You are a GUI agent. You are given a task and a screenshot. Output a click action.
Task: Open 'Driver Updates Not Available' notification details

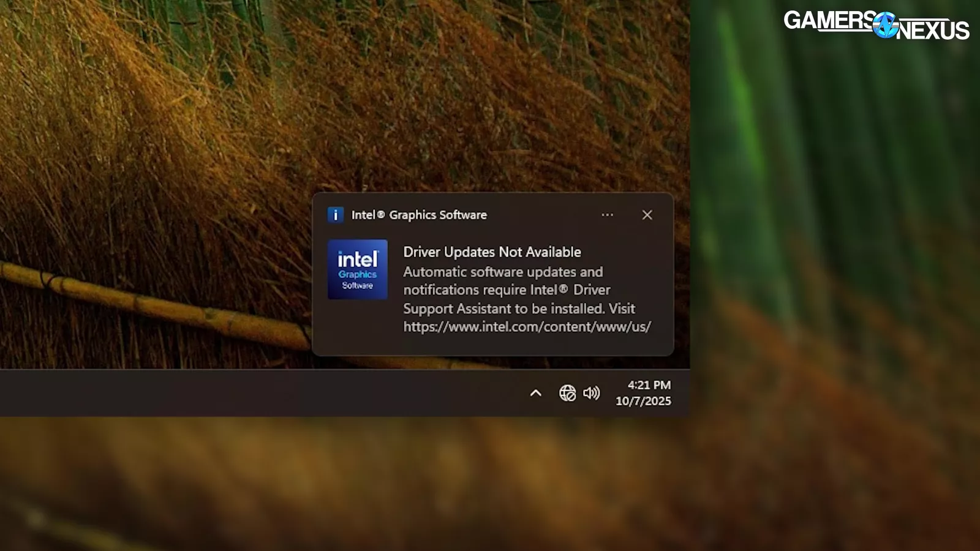point(492,252)
